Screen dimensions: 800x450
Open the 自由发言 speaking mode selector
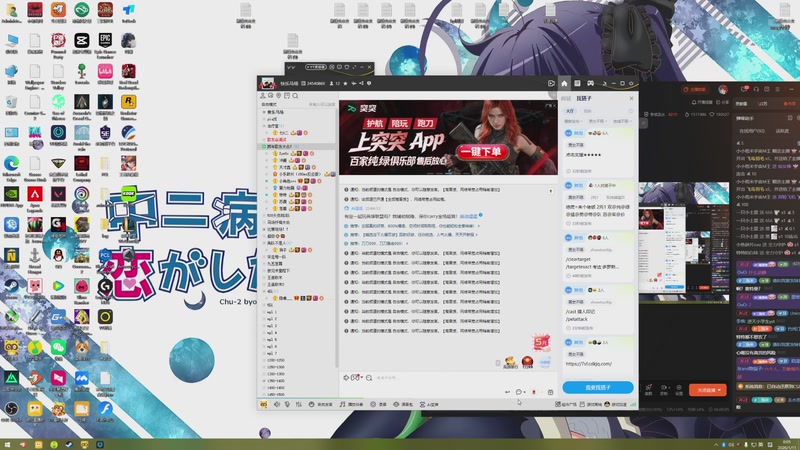(320, 404)
